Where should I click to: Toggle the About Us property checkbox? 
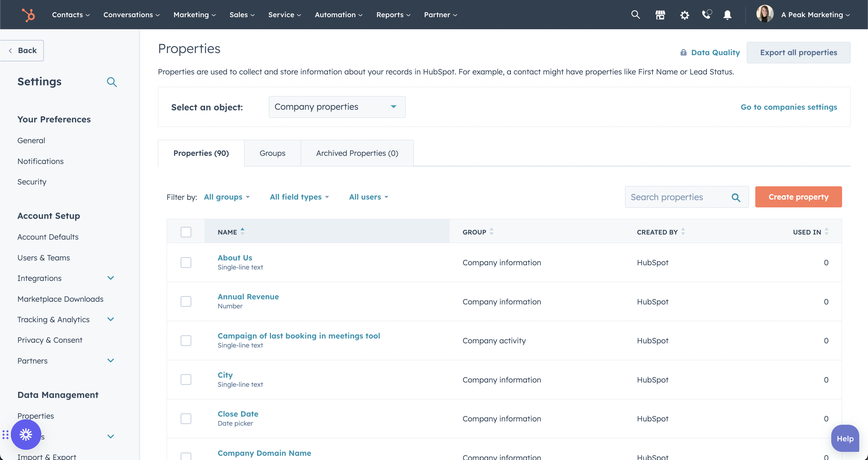(x=186, y=263)
